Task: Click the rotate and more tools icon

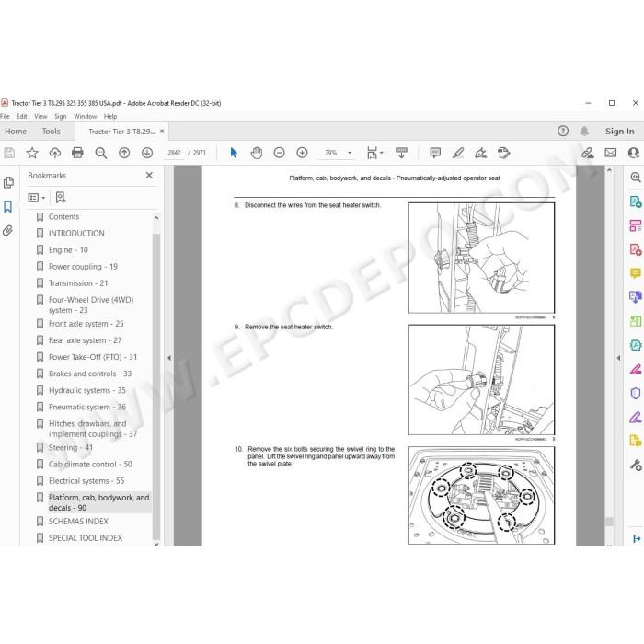Action: point(504,154)
